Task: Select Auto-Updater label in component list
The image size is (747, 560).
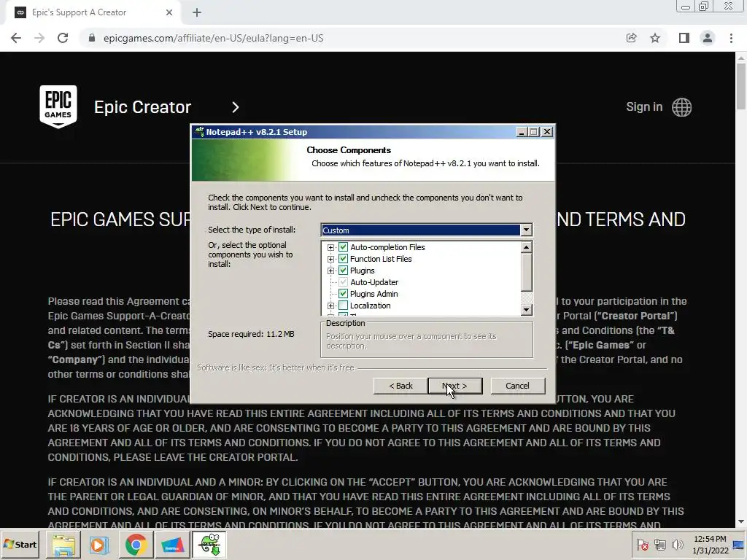Action: (x=374, y=282)
